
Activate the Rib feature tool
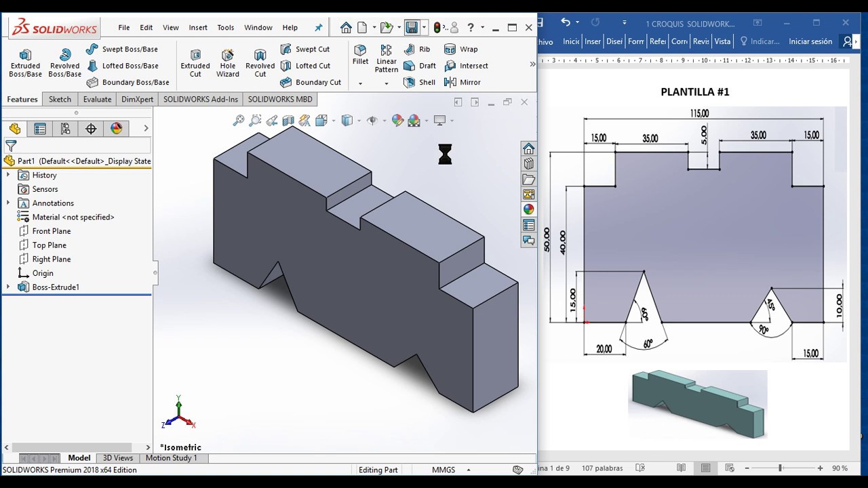pos(417,49)
